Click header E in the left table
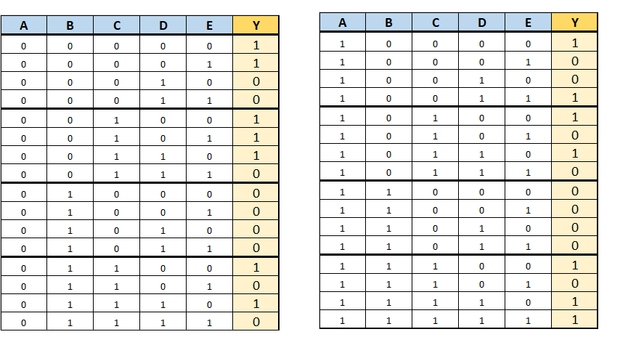Viewport: 644px width, 361px height. pos(209,25)
